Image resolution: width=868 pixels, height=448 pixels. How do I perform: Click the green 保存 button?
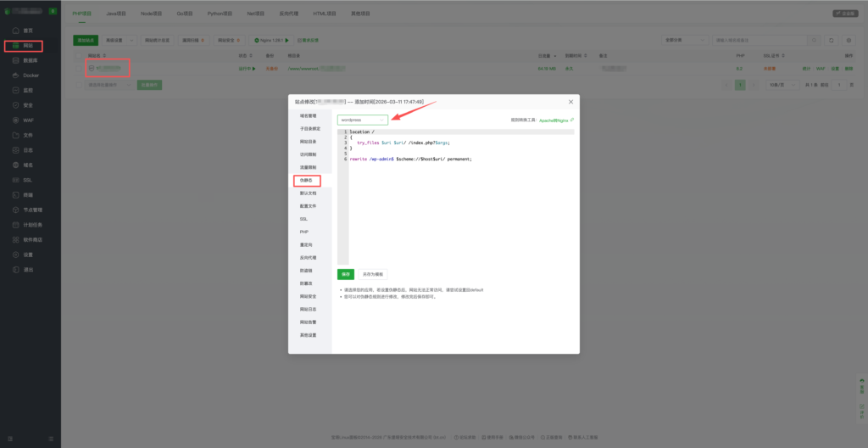(346, 274)
